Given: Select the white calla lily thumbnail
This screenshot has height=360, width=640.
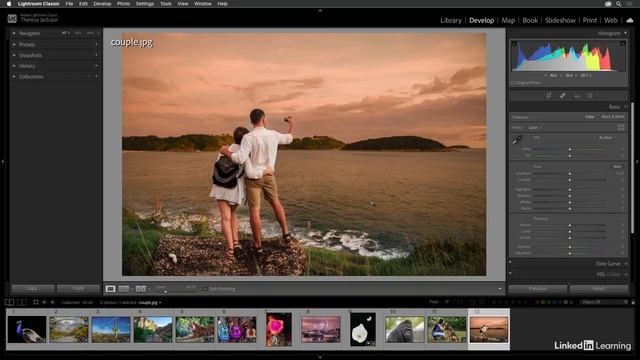Looking at the screenshot, I should 363,329.
